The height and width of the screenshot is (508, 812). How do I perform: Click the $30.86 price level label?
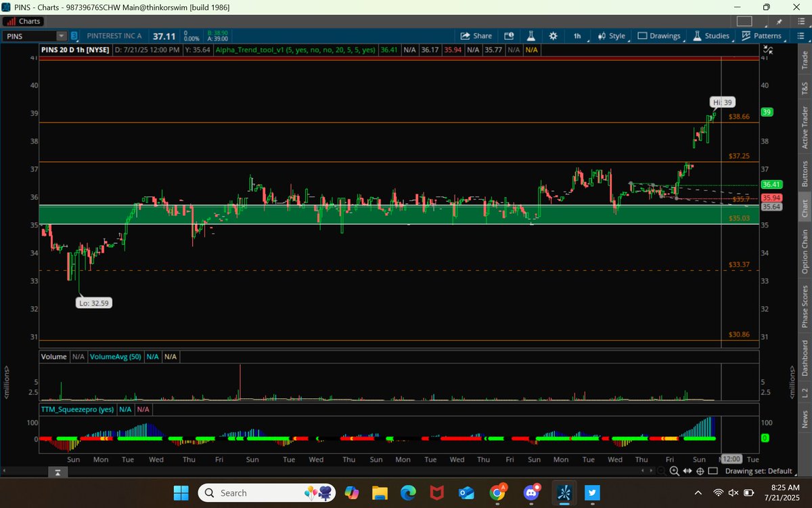[x=739, y=335]
